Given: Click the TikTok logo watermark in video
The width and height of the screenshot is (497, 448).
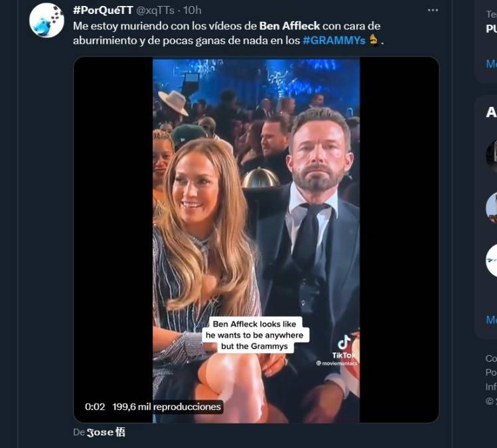Looking at the screenshot, I should pos(344,345).
